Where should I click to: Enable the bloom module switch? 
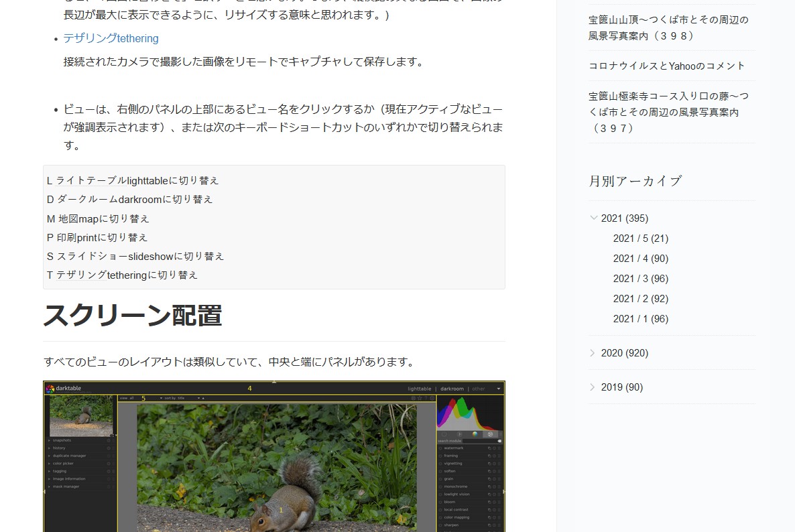[440, 502]
